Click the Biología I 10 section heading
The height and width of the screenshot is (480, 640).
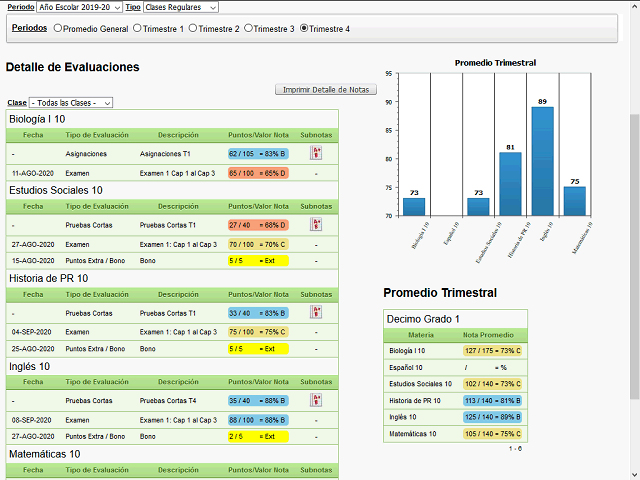pos(37,119)
